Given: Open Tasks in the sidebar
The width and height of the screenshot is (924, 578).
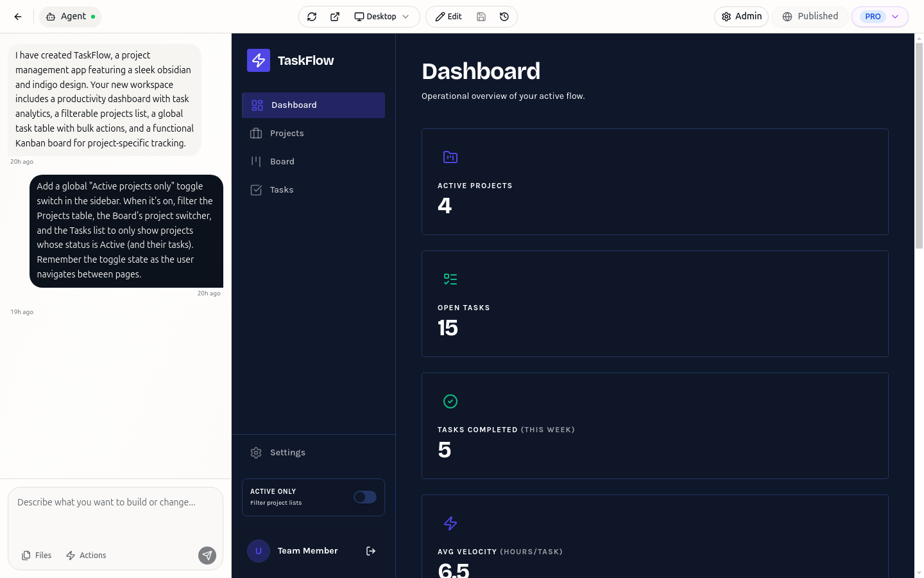Looking at the screenshot, I should point(313,190).
